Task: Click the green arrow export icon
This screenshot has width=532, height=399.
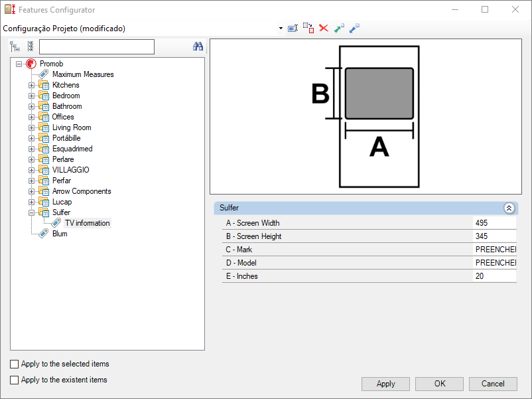Action: point(339,28)
